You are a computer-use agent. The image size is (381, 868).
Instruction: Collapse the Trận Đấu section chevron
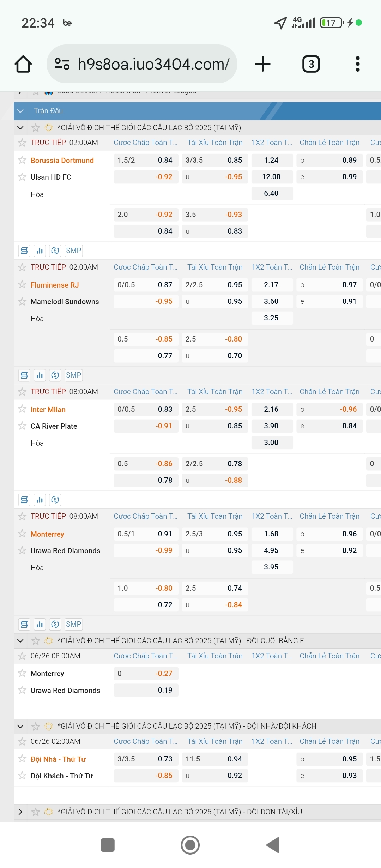20,111
